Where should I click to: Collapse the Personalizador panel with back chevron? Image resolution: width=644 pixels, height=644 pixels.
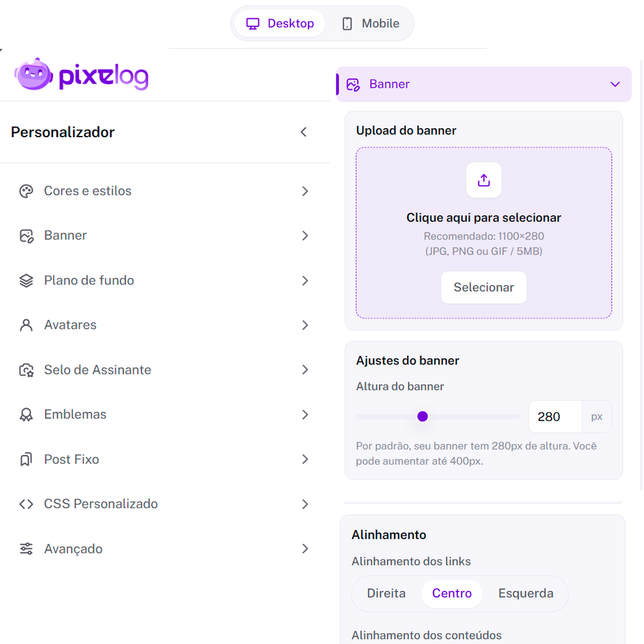(304, 132)
